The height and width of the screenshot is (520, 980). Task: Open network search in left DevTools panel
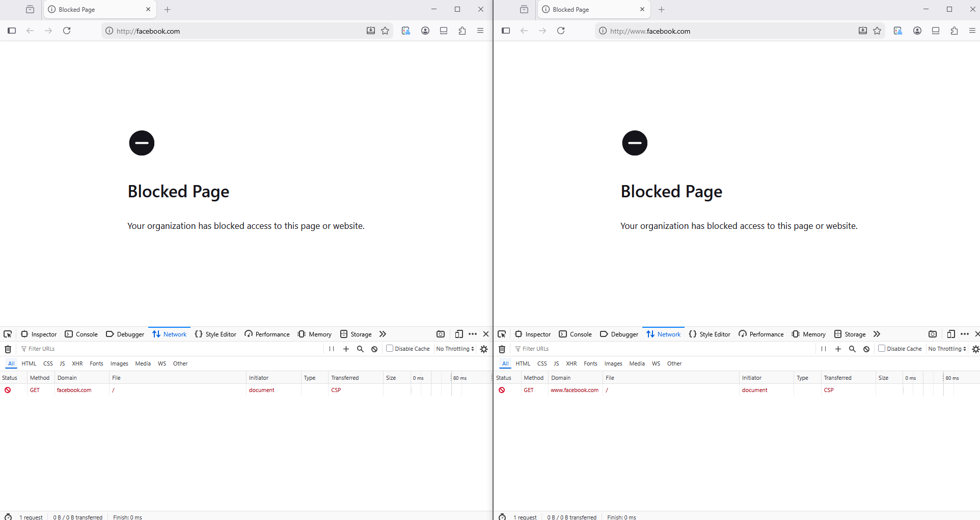coord(360,349)
